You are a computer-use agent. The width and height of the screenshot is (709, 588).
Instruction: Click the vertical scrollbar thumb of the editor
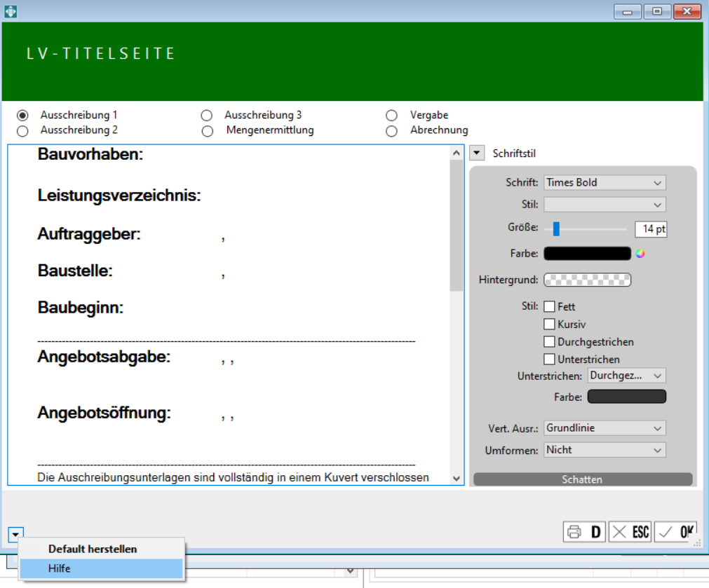[x=457, y=225]
